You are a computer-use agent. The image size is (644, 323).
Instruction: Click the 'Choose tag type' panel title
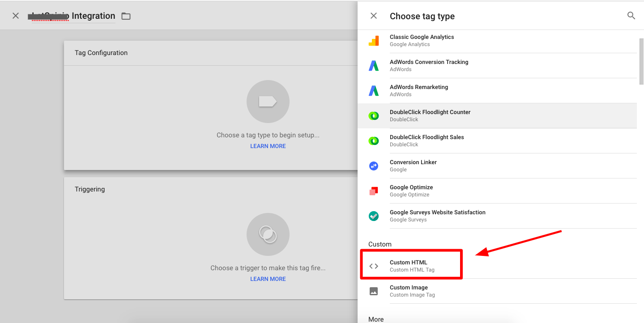[x=422, y=16]
